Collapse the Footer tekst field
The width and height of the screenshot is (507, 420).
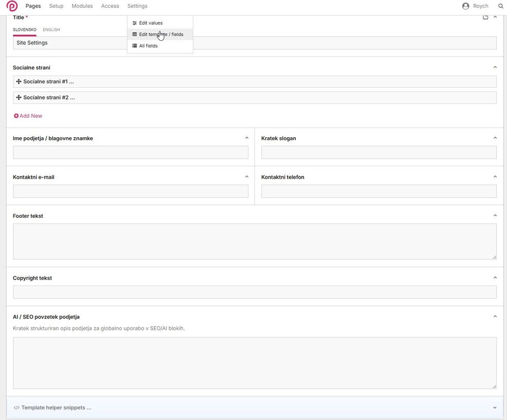[x=495, y=216]
